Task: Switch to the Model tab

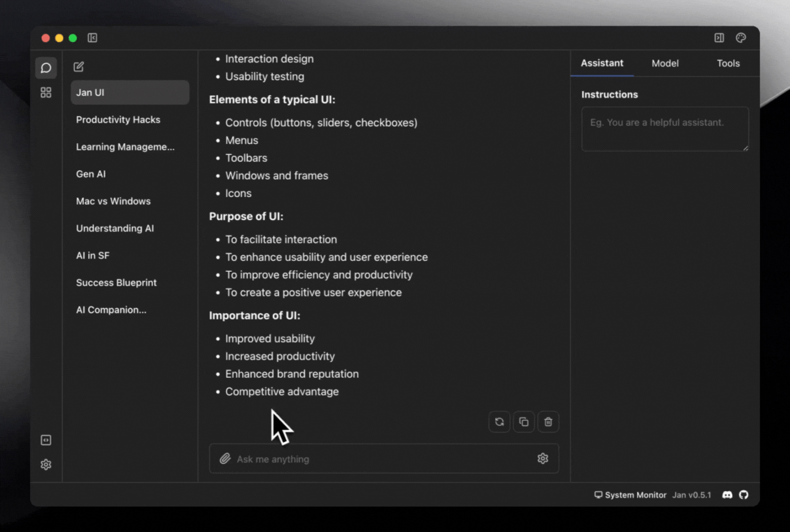Action: pos(665,63)
